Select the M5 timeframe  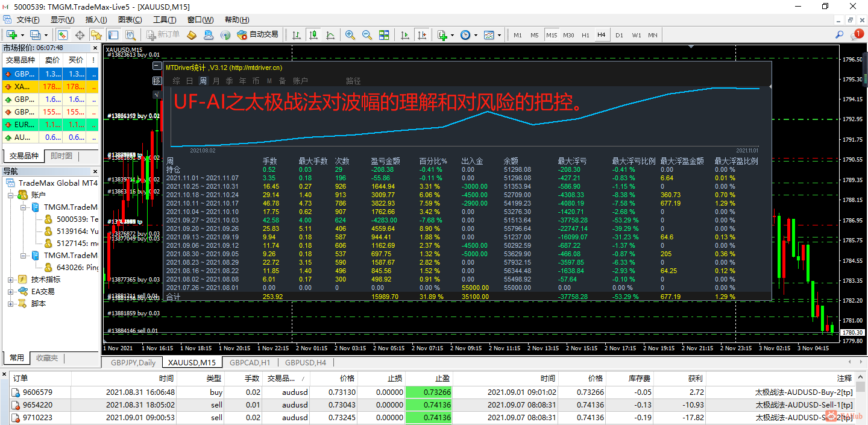click(x=535, y=35)
